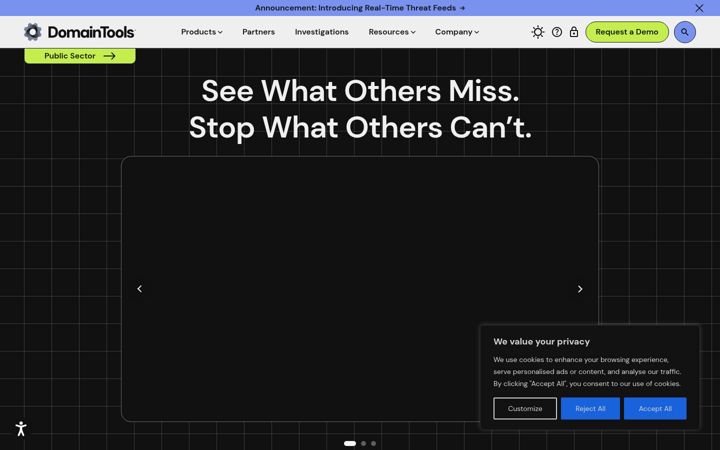
Task: Open site search with magnifier button
Action: click(685, 32)
